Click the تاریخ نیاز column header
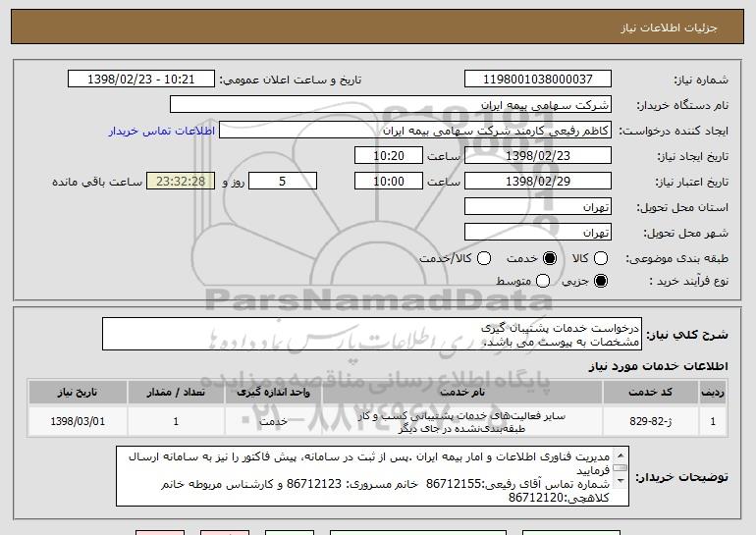Viewport: 756px width, 535px height. tap(78, 393)
